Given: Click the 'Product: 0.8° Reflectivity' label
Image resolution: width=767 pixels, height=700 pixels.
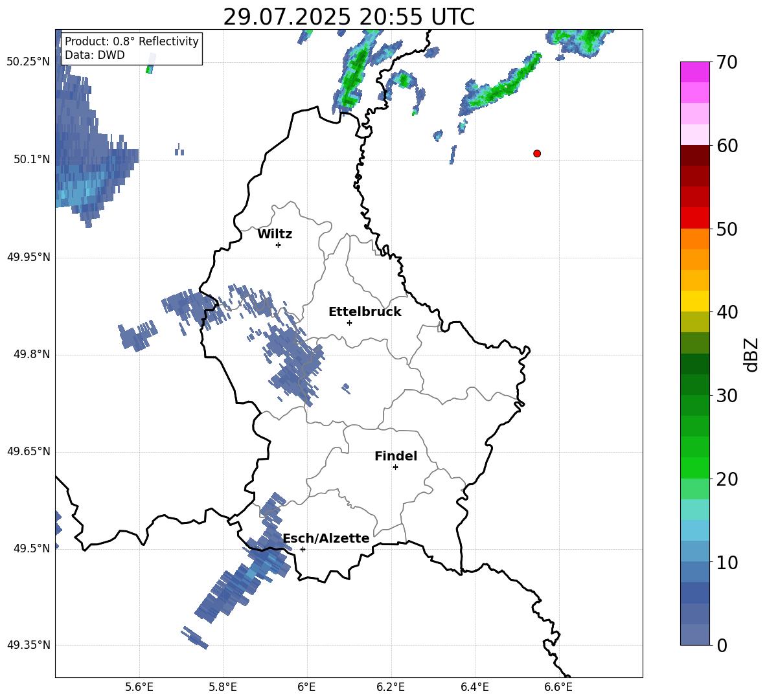Looking at the screenshot, I should tap(132, 41).
